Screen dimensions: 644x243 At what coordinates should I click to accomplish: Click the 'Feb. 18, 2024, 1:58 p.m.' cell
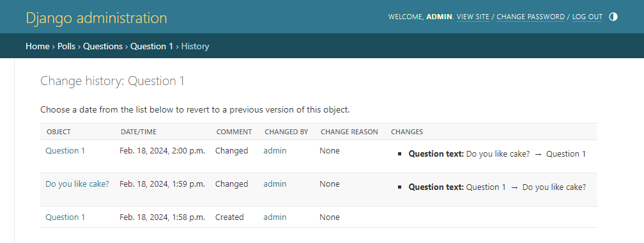162,217
